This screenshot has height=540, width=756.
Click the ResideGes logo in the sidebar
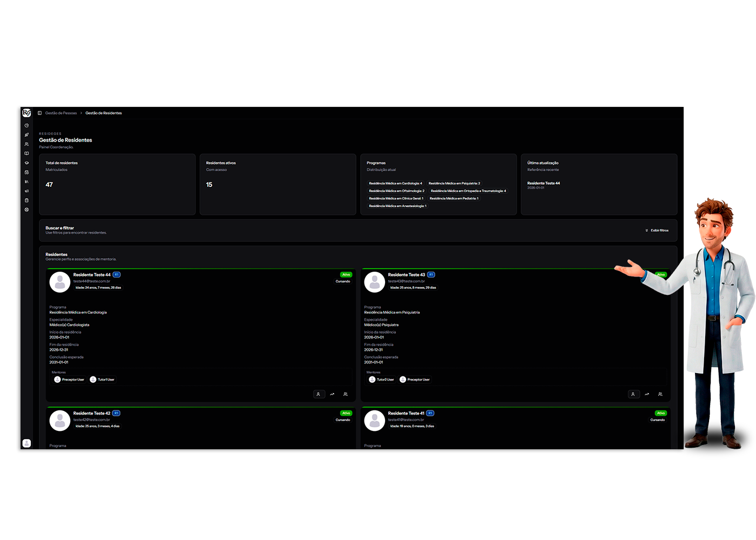coord(26,113)
